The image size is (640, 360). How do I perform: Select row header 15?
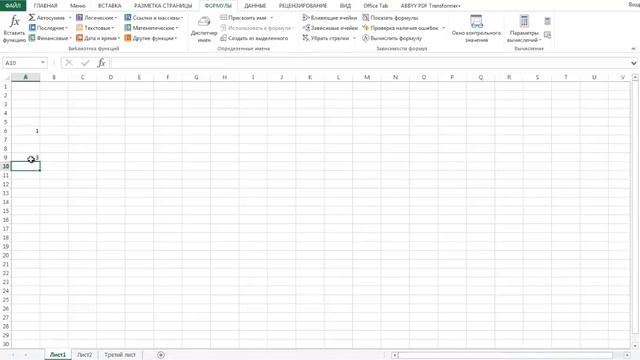point(6,211)
